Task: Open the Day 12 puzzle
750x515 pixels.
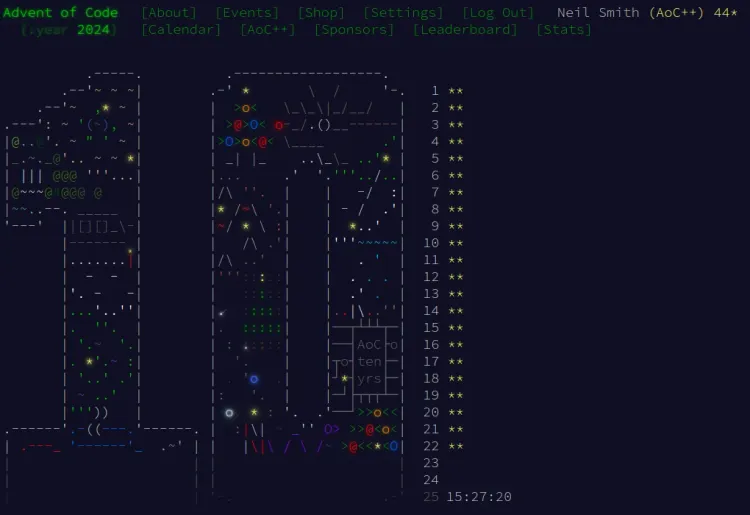Action: pyautogui.click(x=443, y=277)
